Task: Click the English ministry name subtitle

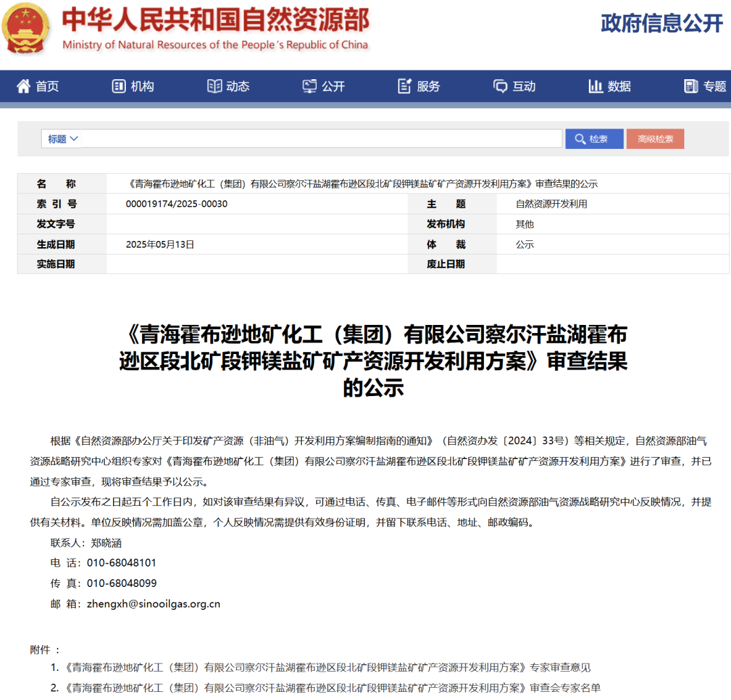Action: pyautogui.click(x=215, y=45)
